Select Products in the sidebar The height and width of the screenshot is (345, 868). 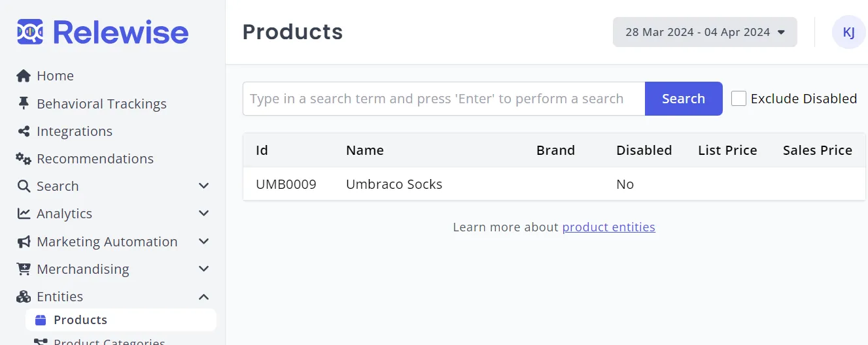tap(80, 320)
